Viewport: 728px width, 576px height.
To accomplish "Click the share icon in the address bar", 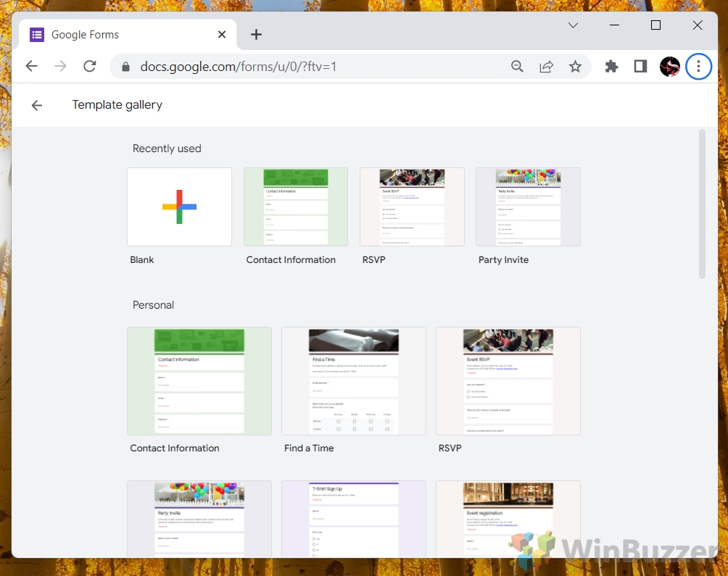I will (x=546, y=66).
